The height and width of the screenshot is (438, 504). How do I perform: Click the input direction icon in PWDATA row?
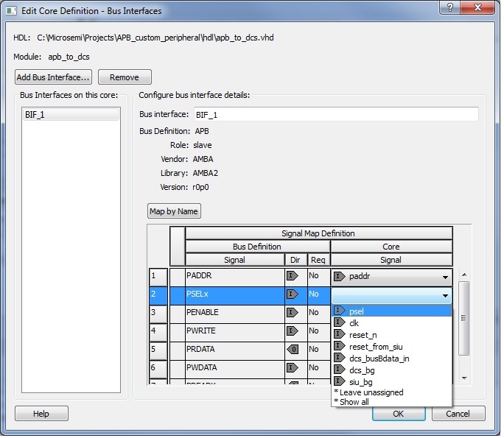[293, 369]
